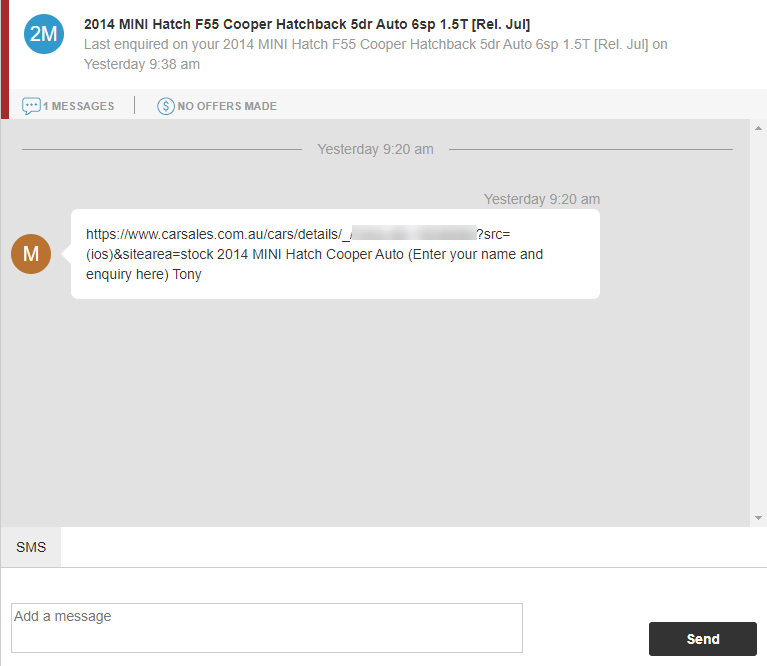The width and height of the screenshot is (767, 666).
Task: Focus the 'Add a message' text field
Action: coord(266,627)
